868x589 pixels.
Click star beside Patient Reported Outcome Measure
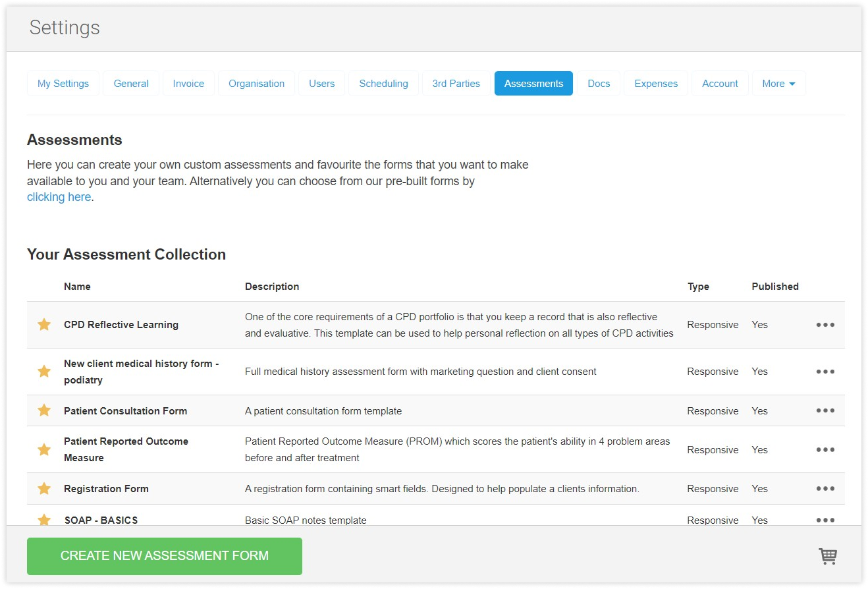[x=44, y=449]
